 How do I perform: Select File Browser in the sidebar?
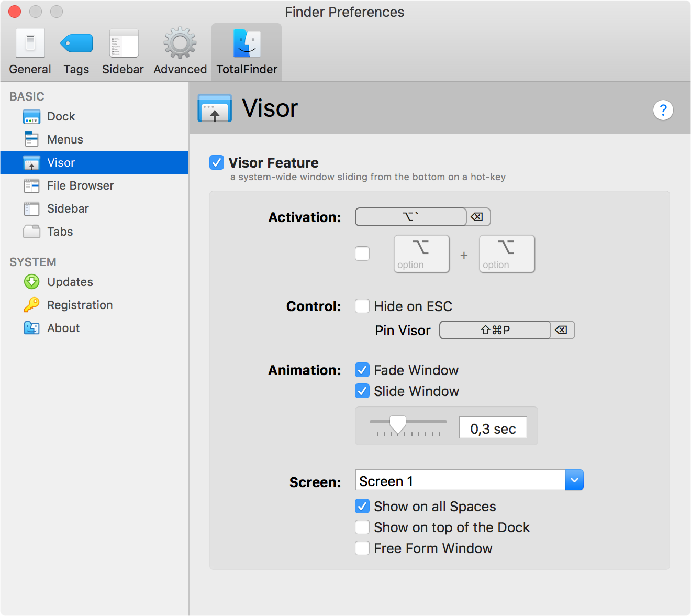pos(80,185)
